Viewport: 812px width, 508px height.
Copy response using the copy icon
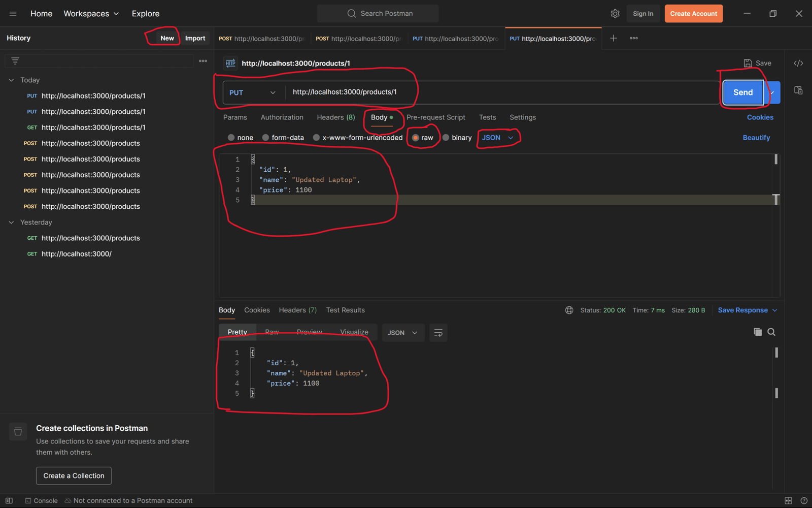[x=757, y=332]
